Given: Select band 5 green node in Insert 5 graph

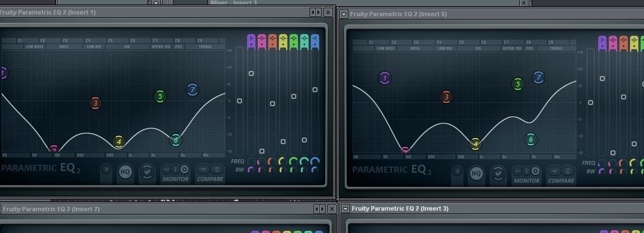Looking at the screenshot, I should pyautogui.click(x=518, y=84).
